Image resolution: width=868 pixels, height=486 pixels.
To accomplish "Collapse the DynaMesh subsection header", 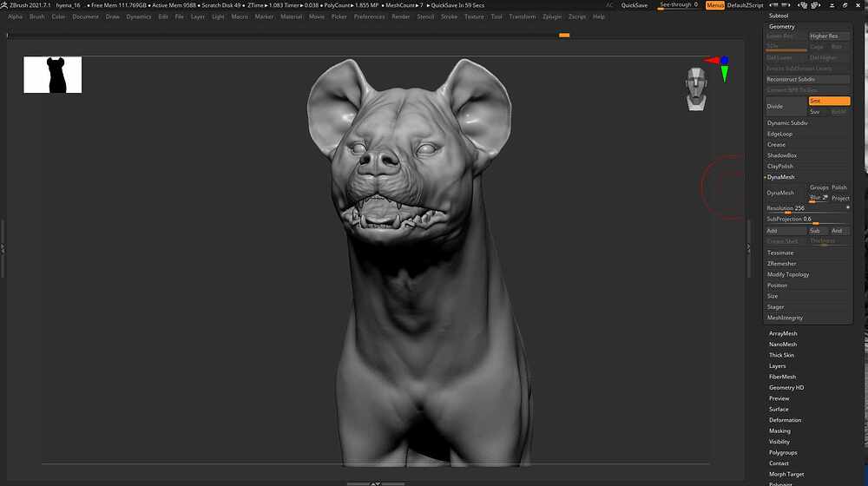I will pos(780,177).
